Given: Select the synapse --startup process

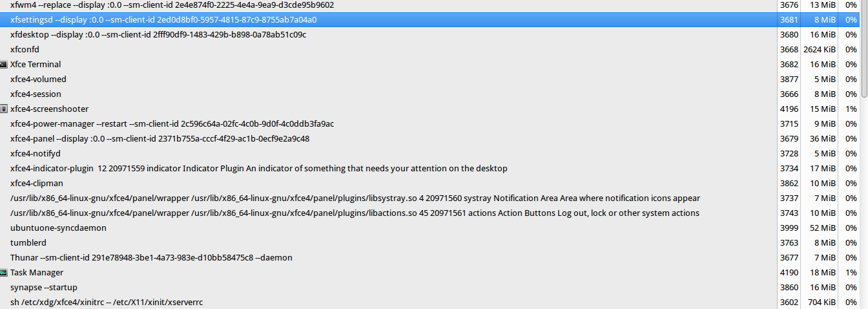Looking at the screenshot, I should tap(43, 288).
